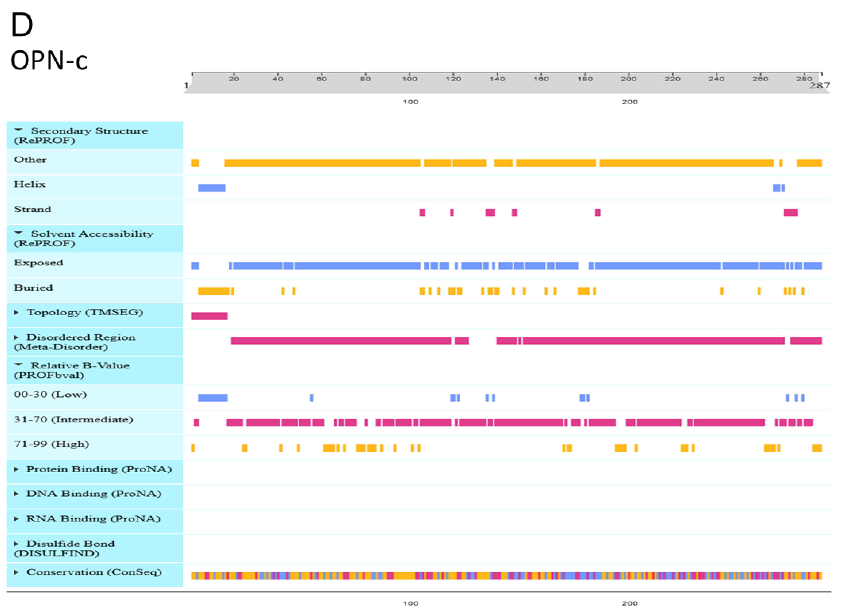Select the Buried row label
843x616 pixels.
point(33,288)
